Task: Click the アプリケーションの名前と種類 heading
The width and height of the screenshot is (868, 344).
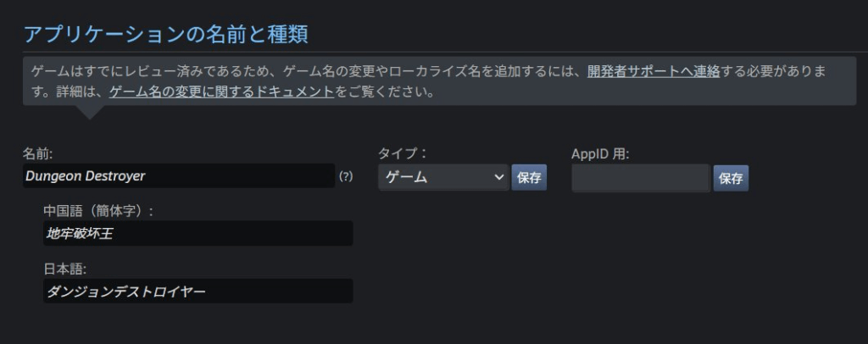Action: coord(165,34)
